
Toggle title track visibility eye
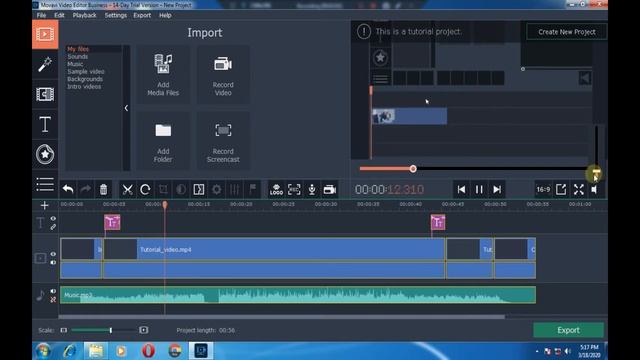tap(53, 219)
